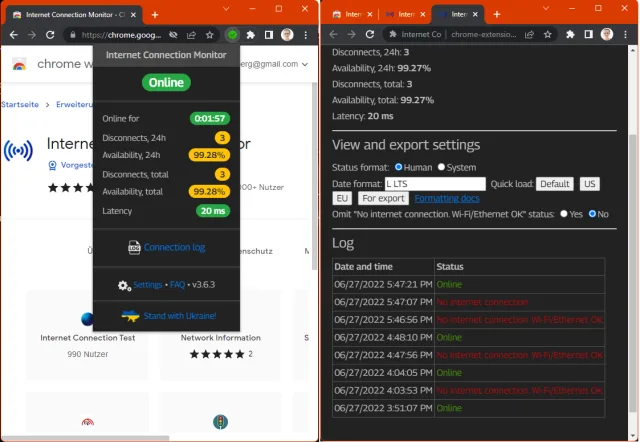The image size is (640, 442).
Task: Open the Extensions puzzle icon in left window
Action: (251, 35)
